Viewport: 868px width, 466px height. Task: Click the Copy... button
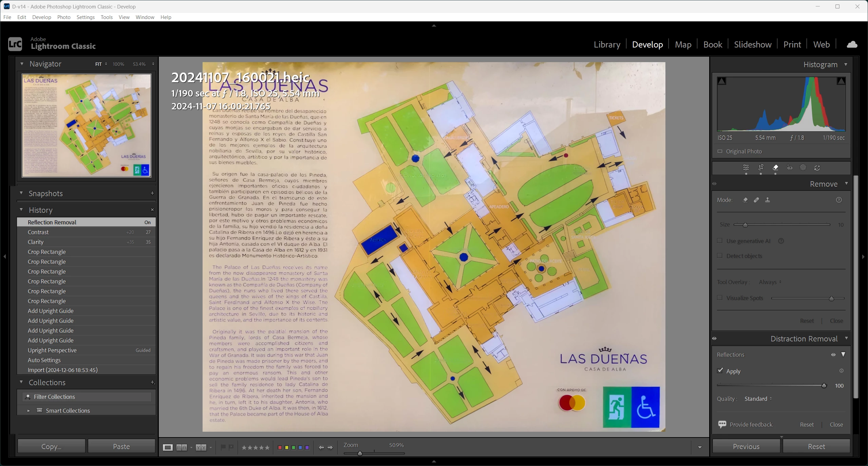[52, 446]
